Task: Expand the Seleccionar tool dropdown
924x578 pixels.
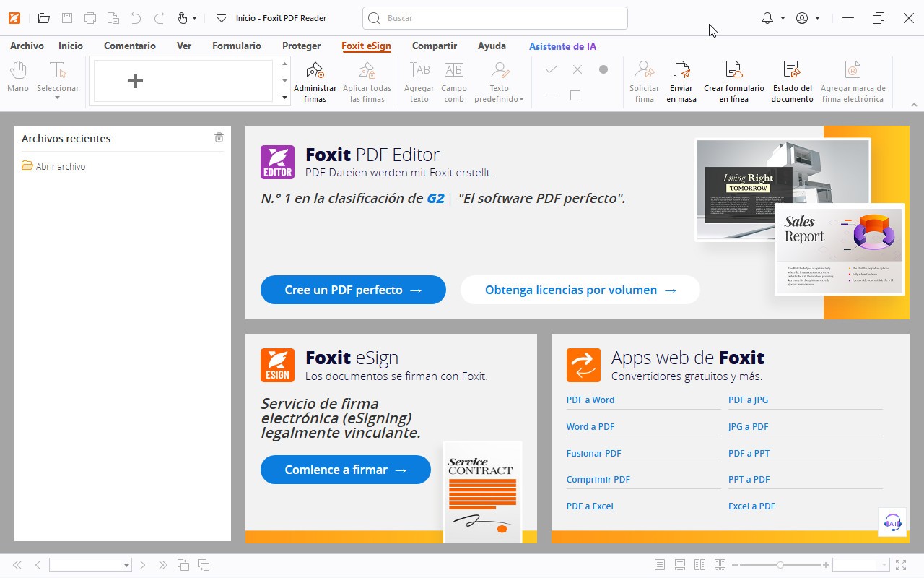Action: tap(57, 98)
